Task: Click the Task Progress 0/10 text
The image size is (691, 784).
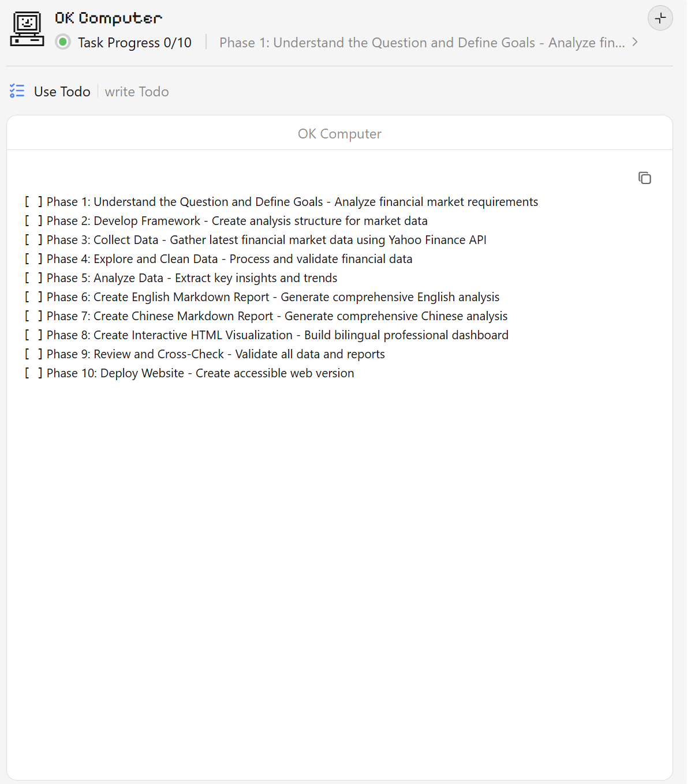Action: [x=135, y=43]
